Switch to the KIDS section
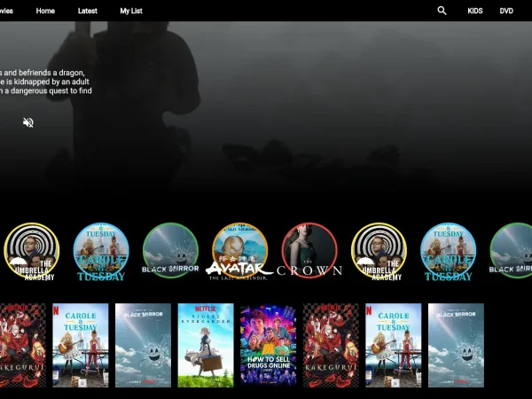The height and width of the screenshot is (399, 532). coord(475,11)
